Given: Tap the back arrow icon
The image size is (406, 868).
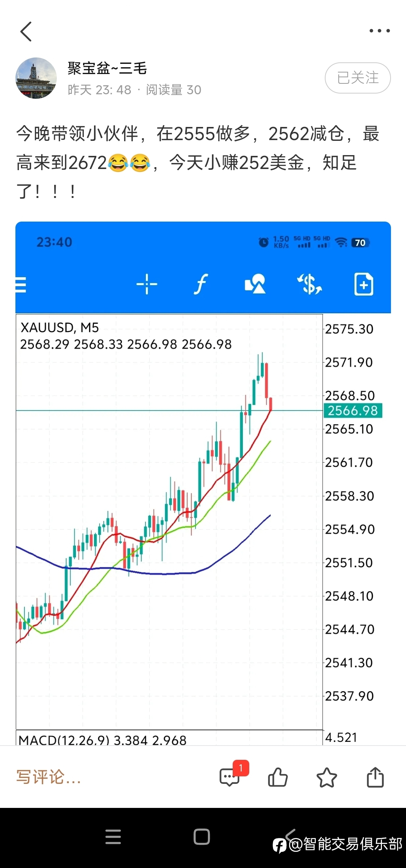Looking at the screenshot, I should click(26, 31).
